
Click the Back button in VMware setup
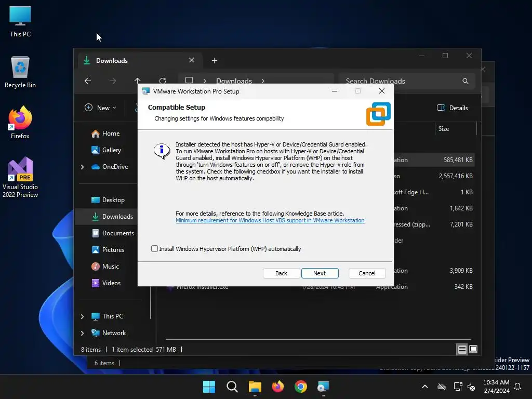click(x=281, y=273)
